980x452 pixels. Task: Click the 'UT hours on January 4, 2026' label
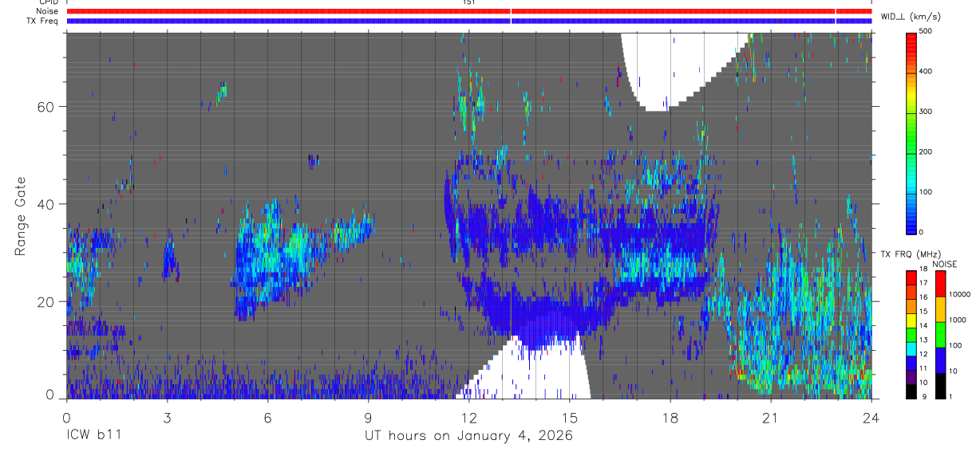(x=468, y=436)
